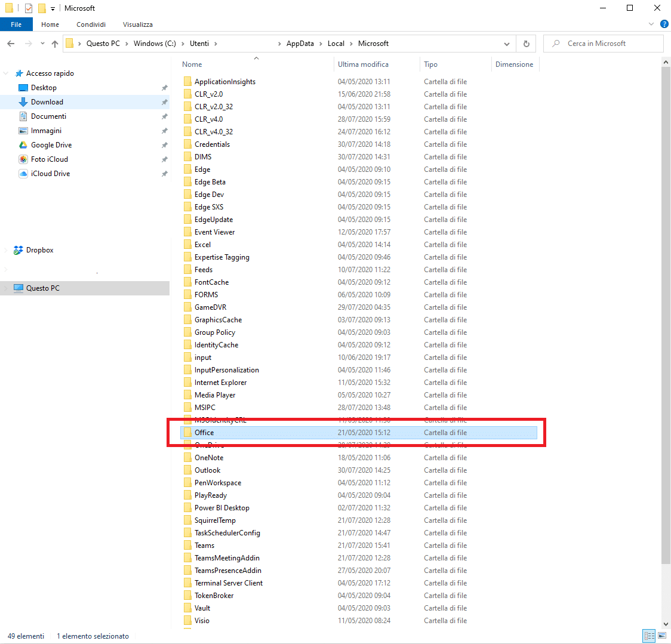Switch to the Home ribbon tab

coord(50,24)
